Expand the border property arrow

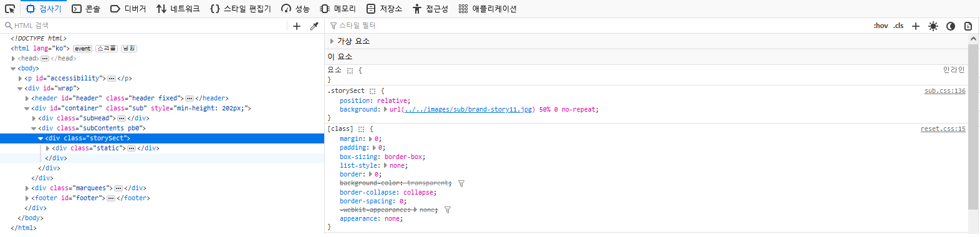point(371,175)
